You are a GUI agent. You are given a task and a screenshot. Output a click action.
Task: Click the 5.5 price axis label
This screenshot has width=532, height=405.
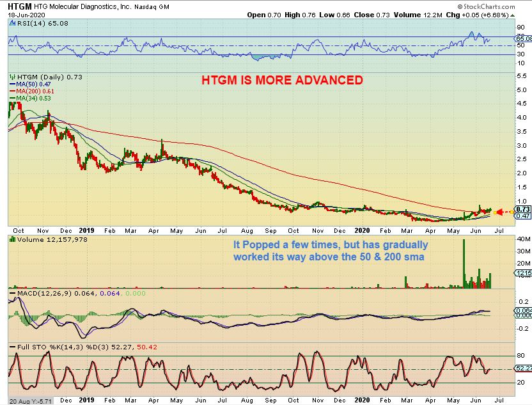522,76
